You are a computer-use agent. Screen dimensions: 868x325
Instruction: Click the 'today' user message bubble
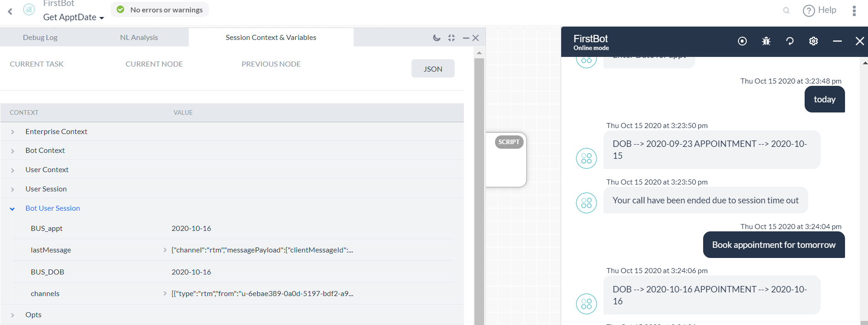point(825,99)
